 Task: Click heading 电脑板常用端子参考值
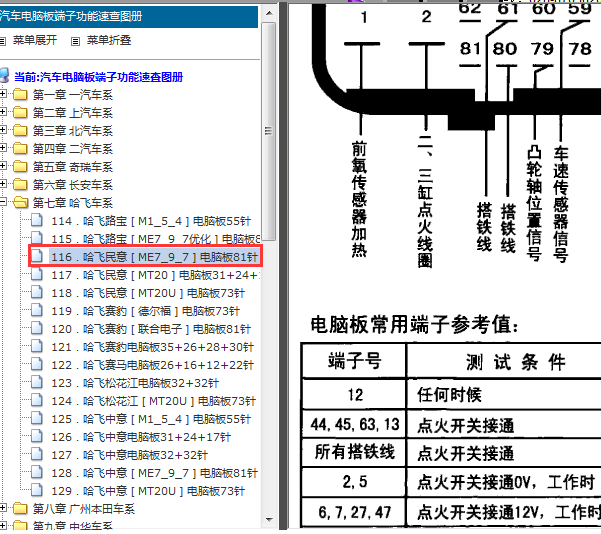click(x=414, y=325)
